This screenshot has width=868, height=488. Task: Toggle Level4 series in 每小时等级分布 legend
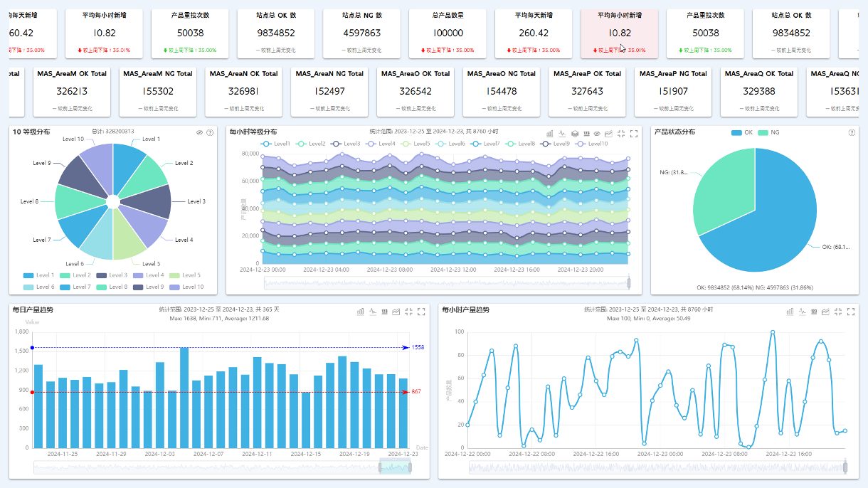click(381, 144)
